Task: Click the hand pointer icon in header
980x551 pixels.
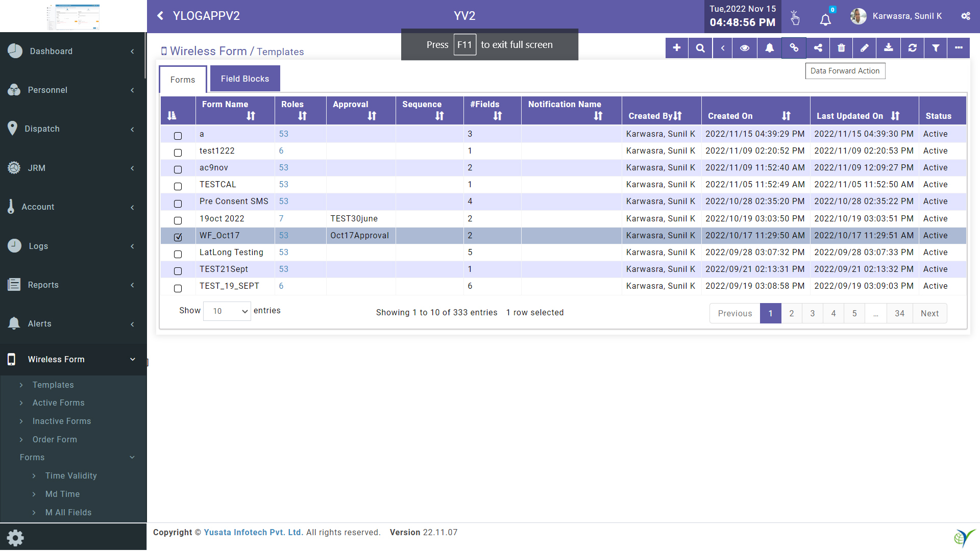Action: tap(795, 18)
